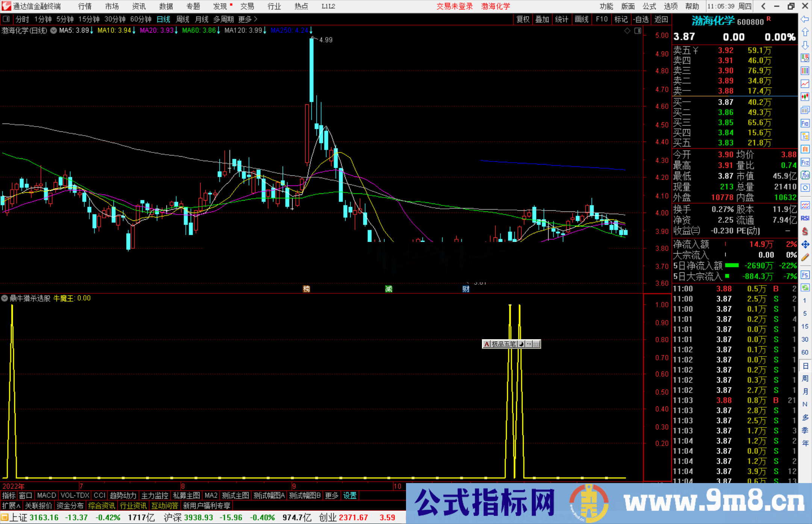Open the 资讯 menu
The height and width of the screenshot is (524, 812).
point(139,6)
